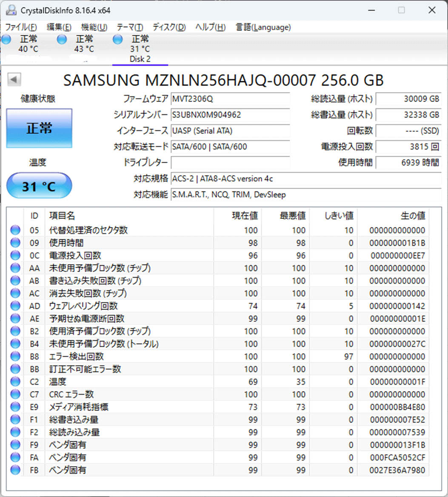Open the ディスク(D) menu
This screenshot has width=448, height=497.
click(169, 27)
